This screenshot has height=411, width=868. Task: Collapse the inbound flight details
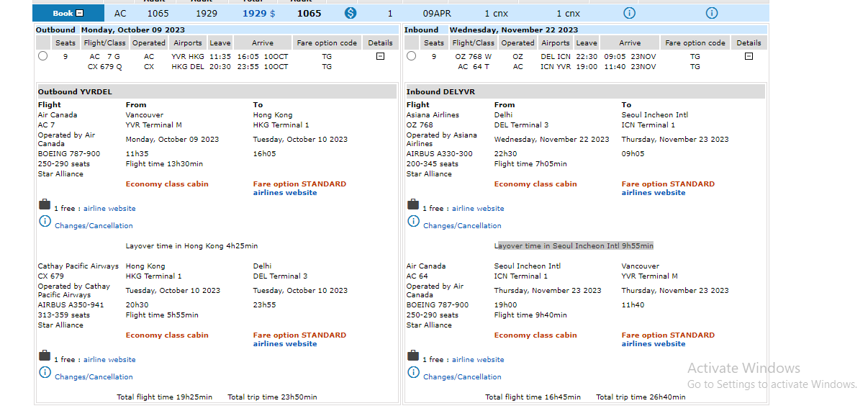pos(749,56)
